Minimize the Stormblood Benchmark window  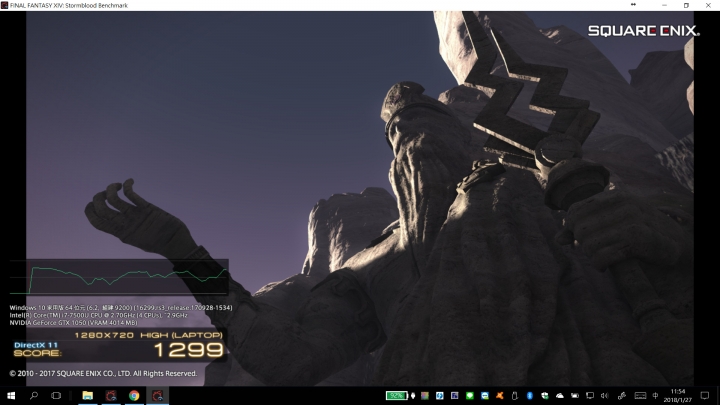[664, 5]
